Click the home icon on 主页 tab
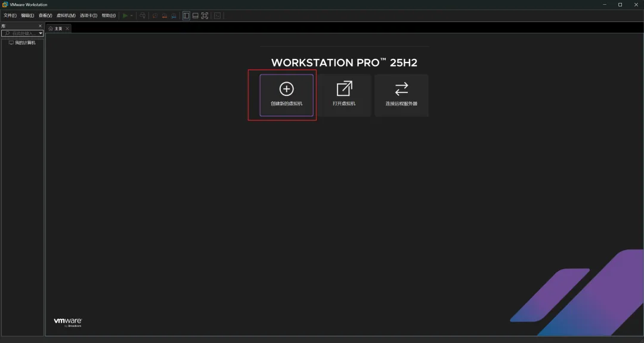The image size is (644, 343). point(51,29)
